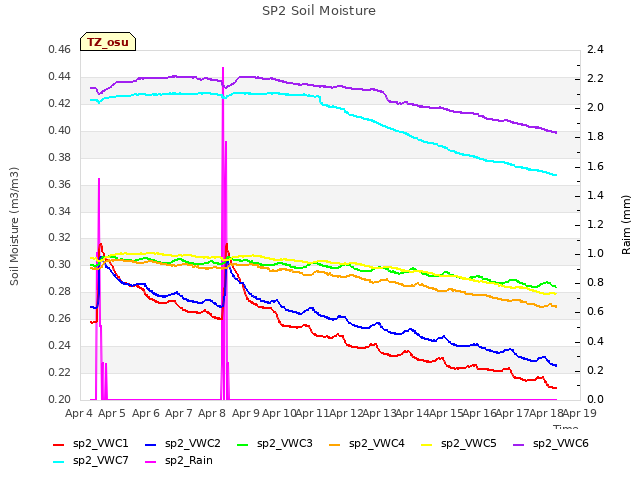The height and width of the screenshot is (480, 640).
Task: Click the cyan sp2_VWC7 legend swatch
Action: point(59,462)
